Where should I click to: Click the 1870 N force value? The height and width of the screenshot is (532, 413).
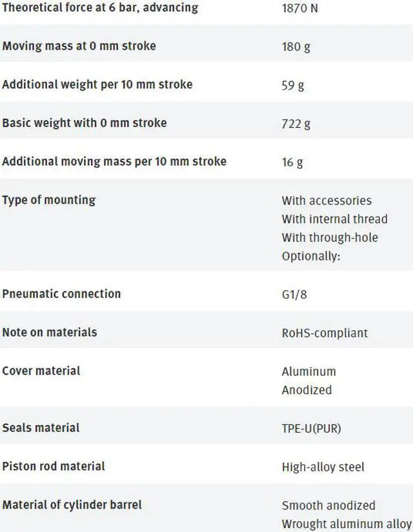coord(301,8)
